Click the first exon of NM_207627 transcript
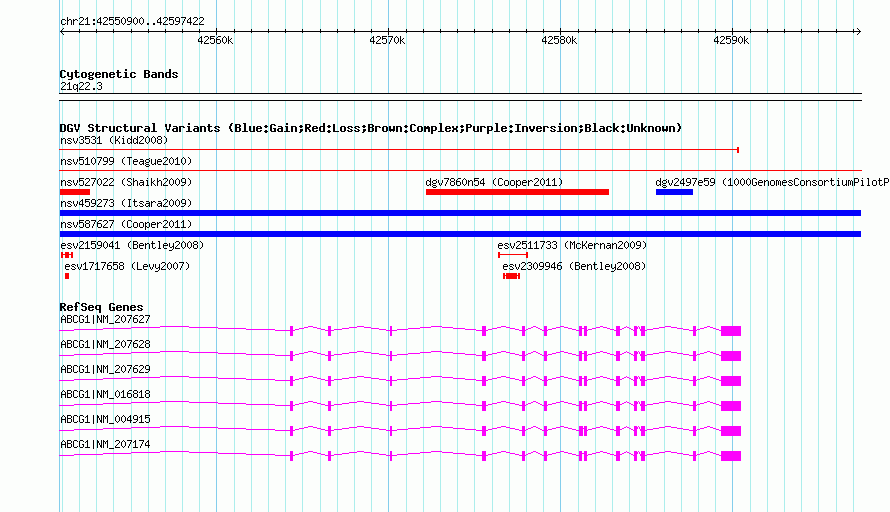 [x=291, y=331]
